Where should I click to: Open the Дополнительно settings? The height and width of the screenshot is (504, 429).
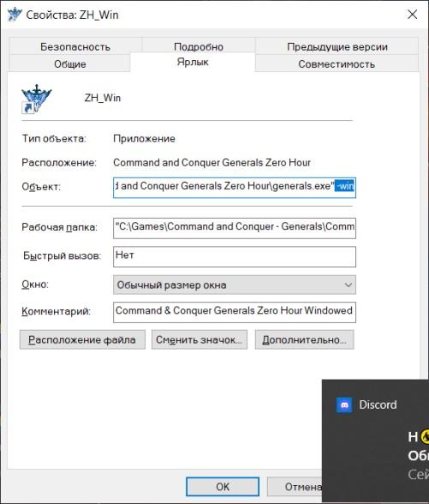305,339
